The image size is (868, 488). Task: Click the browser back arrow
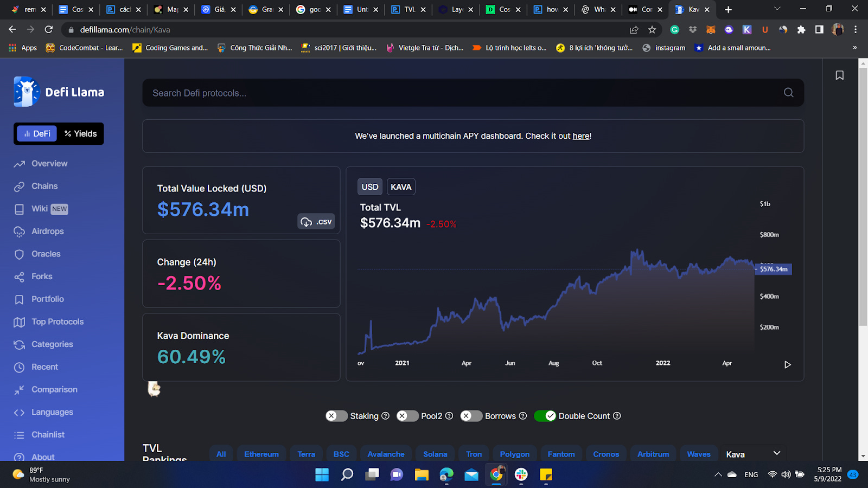click(12, 29)
